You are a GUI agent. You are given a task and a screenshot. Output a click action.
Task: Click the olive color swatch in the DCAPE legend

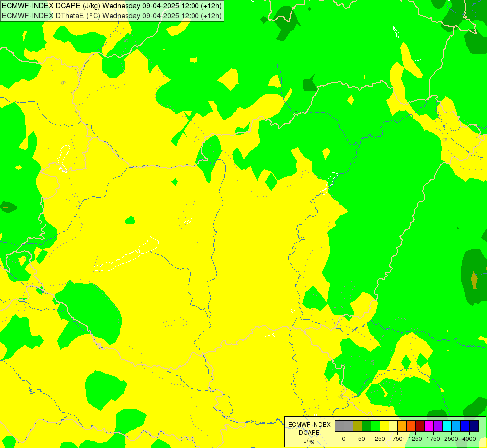[x=358, y=426]
